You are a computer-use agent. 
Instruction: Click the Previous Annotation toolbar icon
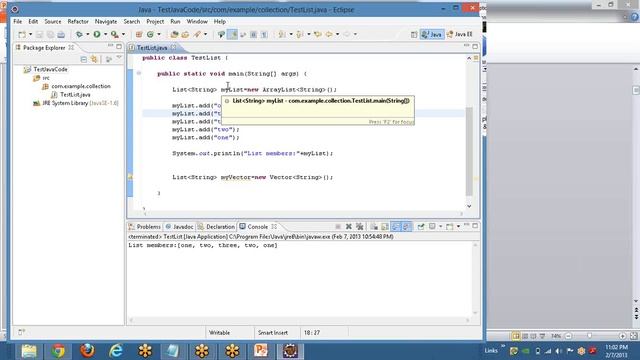pos(300,35)
